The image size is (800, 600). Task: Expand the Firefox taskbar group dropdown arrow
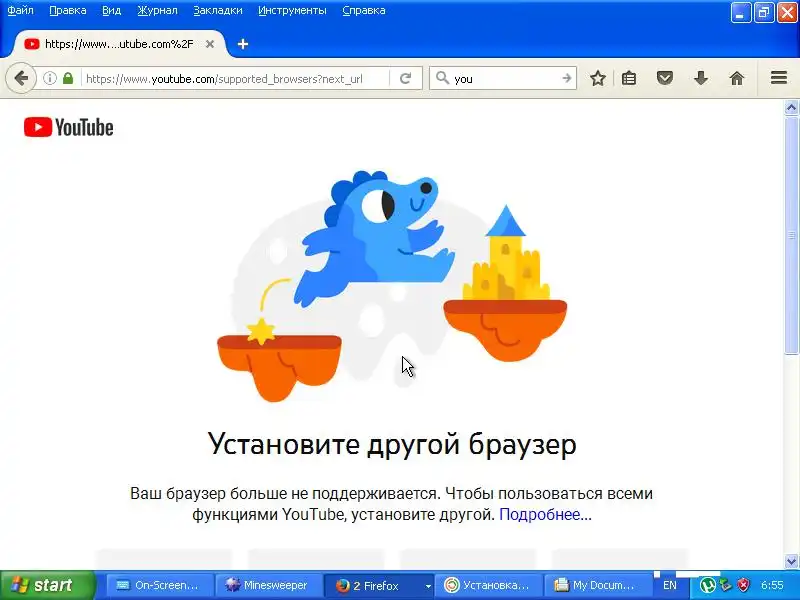[428, 586]
